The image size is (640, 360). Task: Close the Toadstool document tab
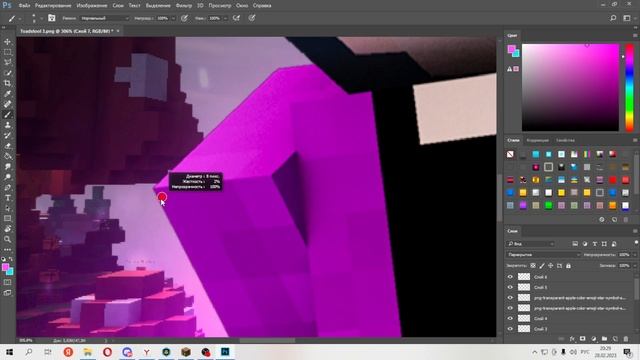(x=118, y=31)
